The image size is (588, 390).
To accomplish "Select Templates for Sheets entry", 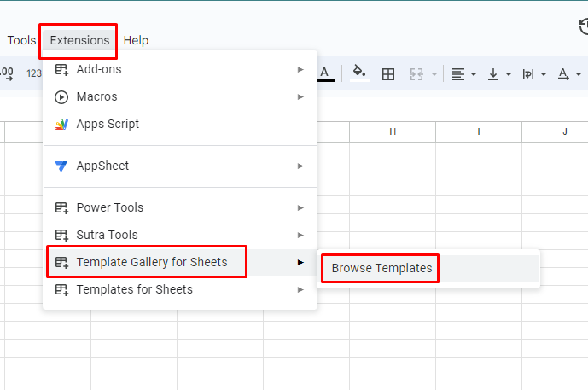I will (180, 289).
